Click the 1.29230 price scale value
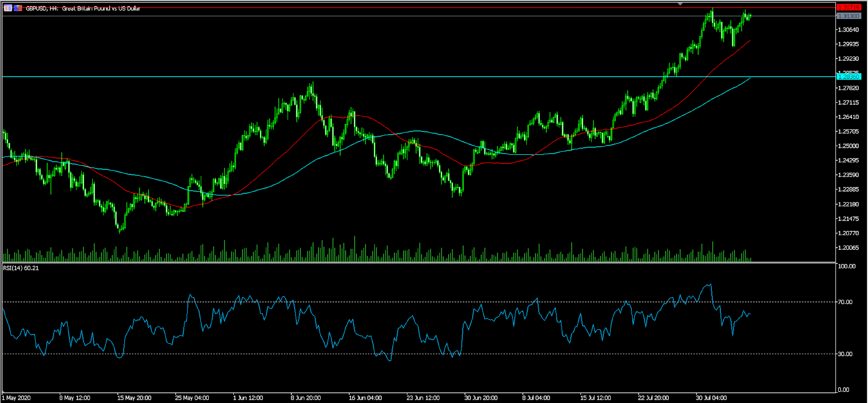Viewport: 868px width, 403px height. click(848, 59)
